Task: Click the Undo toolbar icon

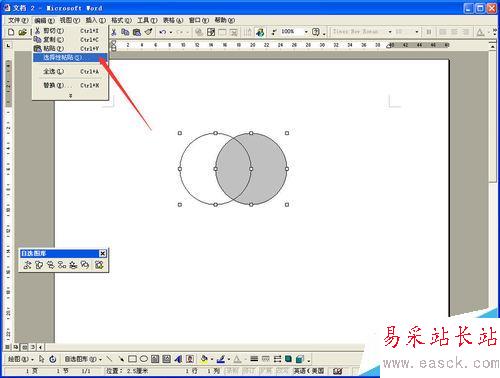Action: click(163, 32)
